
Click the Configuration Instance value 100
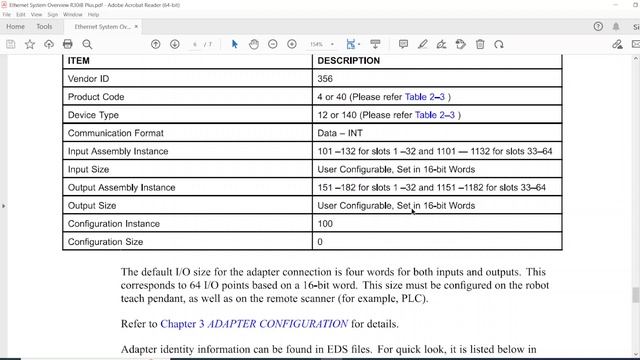(325, 224)
